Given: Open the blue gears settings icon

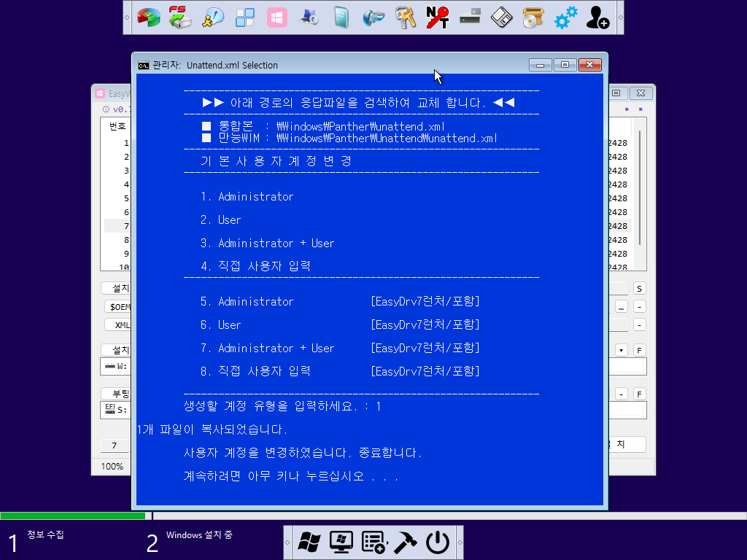Looking at the screenshot, I should click(x=565, y=17).
